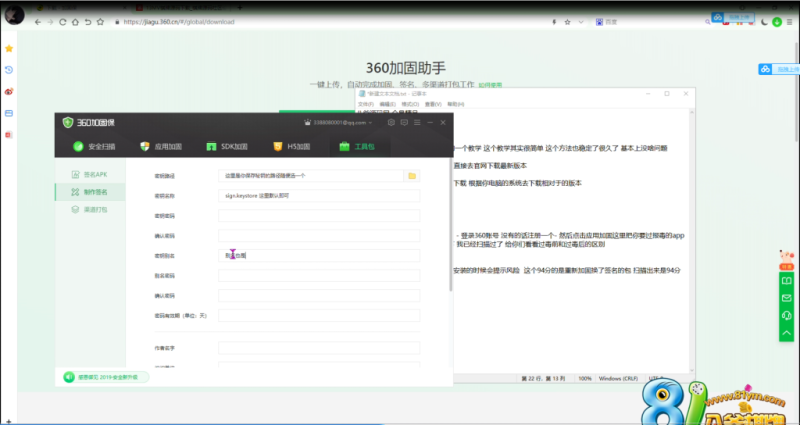Click the 360加固保 shield logo
800x425 pixels.
(x=68, y=122)
